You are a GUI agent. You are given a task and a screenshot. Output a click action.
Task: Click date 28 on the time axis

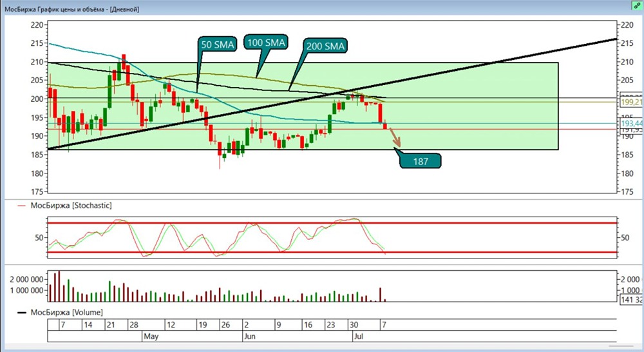(x=134, y=325)
